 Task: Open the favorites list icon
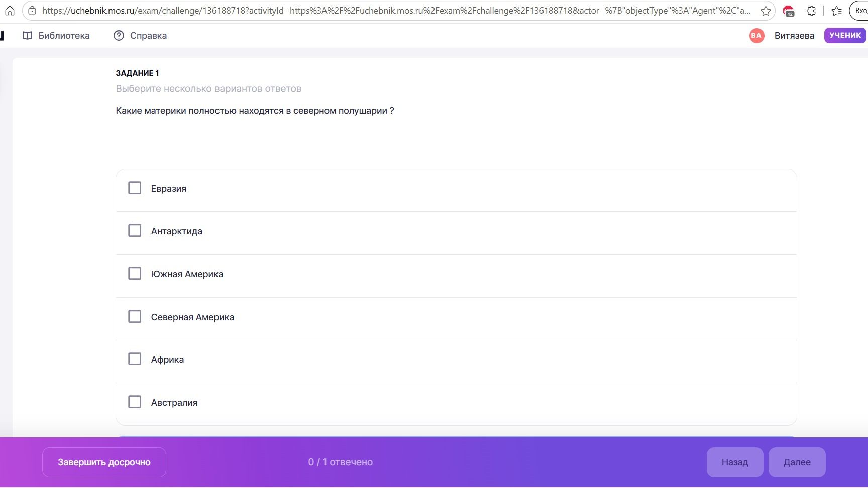click(x=837, y=11)
